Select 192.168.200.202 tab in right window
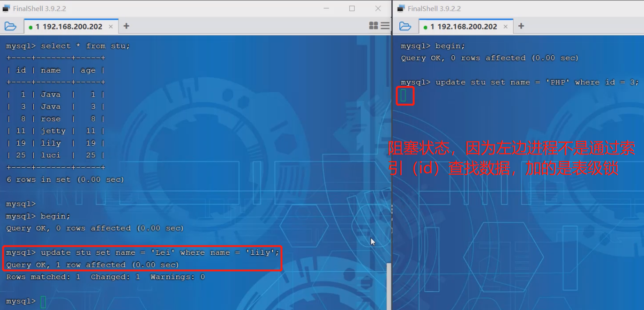 (x=465, y=27)
